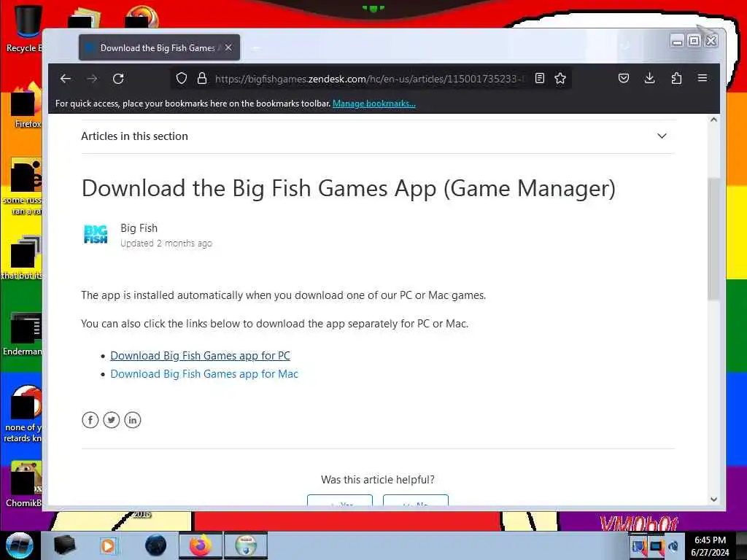Open the Downloads panel arrow icon
Viewport: 747px width, 560px height.
point(649,78)
